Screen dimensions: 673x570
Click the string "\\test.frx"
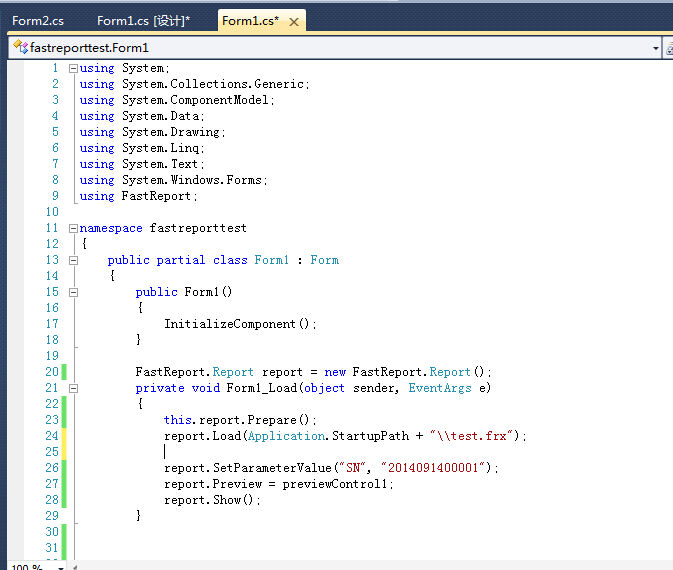tap(472, 436)
